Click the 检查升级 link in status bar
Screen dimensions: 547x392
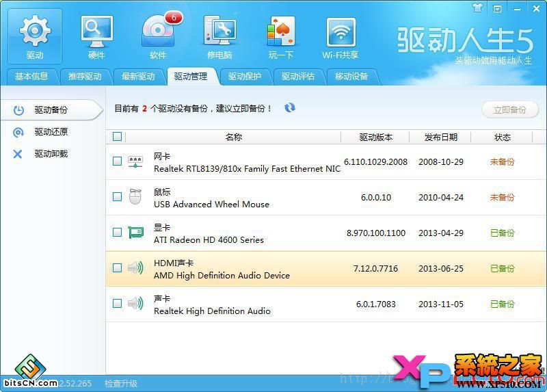[121, 384]
